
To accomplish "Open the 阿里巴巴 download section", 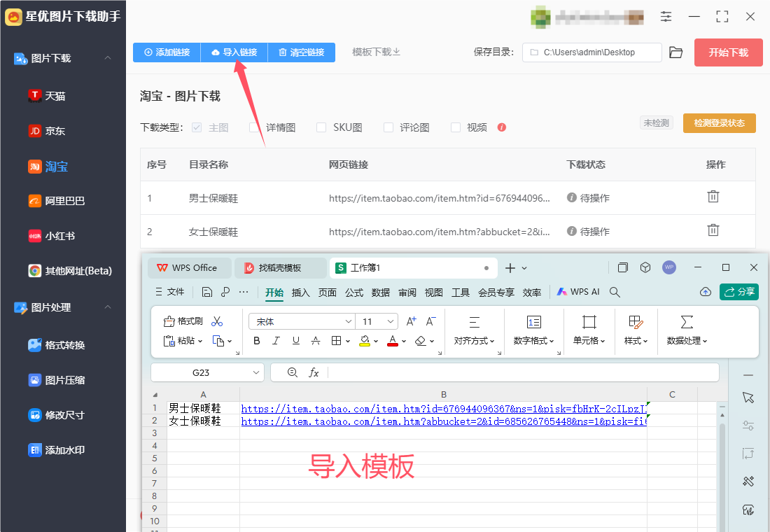I will coord(57,201).
